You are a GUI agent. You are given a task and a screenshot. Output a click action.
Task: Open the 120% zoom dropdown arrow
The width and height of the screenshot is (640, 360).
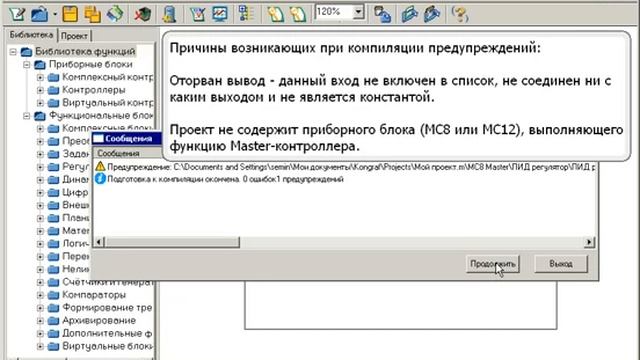(x=358, y=12)
